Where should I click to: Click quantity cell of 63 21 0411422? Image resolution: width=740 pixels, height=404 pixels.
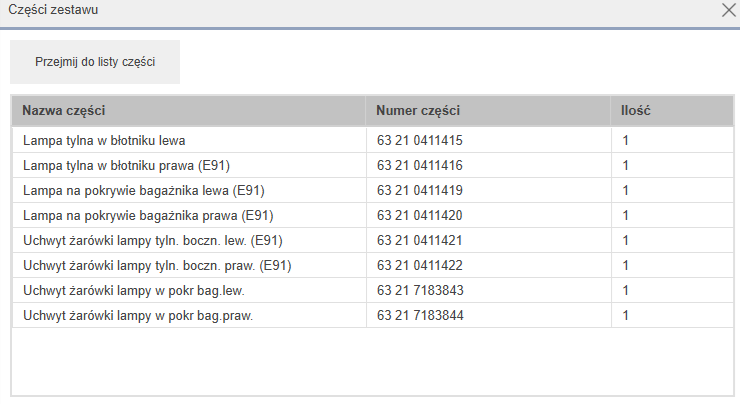(672, 265)
